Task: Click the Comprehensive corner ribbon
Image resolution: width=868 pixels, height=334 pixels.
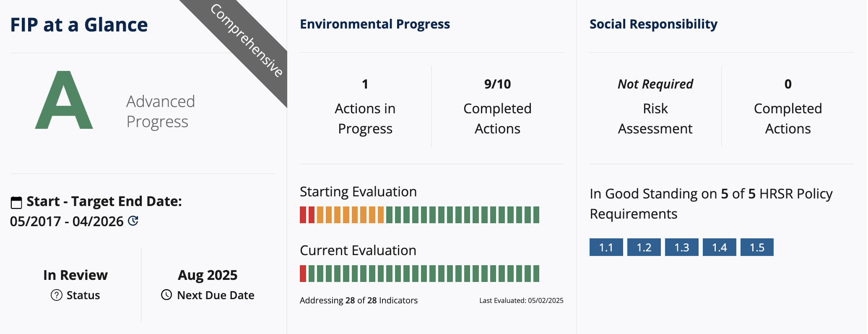Action: point(246,41)
